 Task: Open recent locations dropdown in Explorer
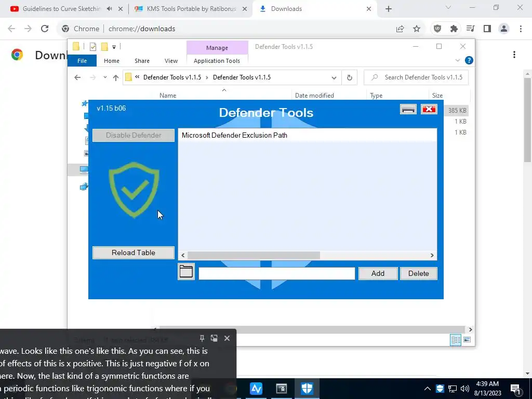pyautogui.click(x=105, y=77)
